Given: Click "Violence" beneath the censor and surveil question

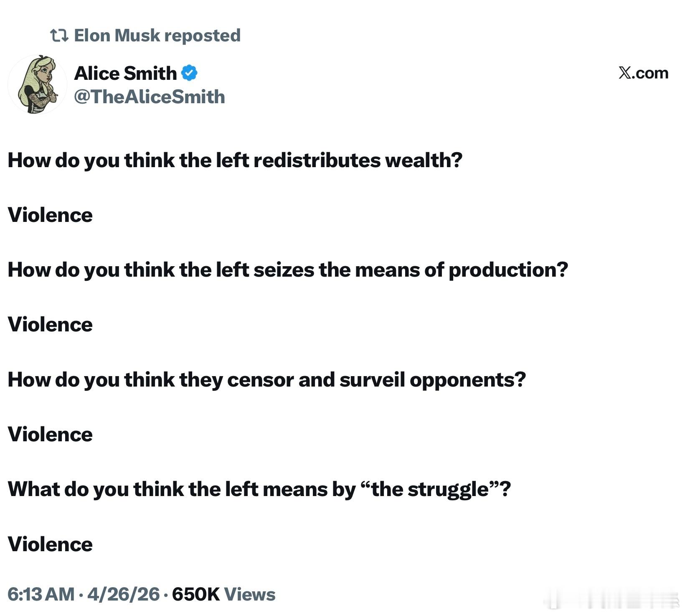Looking at the screenshot, I should [50, 435].
